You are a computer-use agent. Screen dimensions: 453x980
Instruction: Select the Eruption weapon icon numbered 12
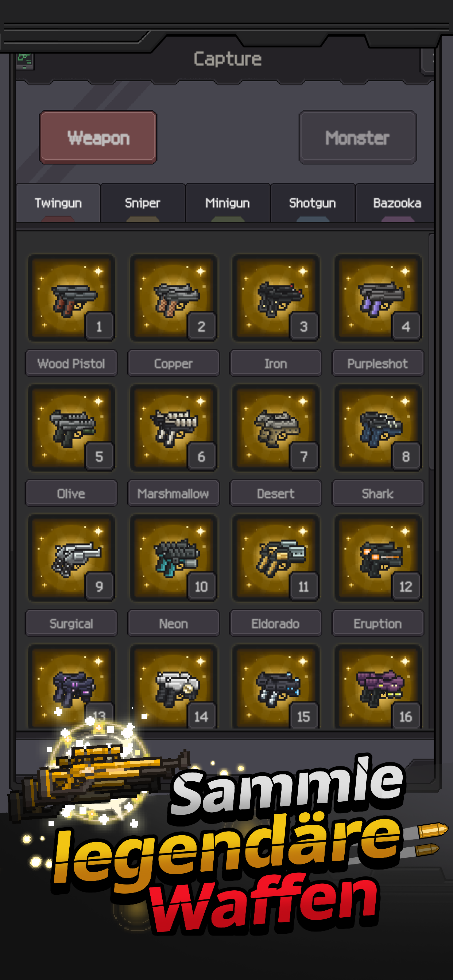coord(378,558)
